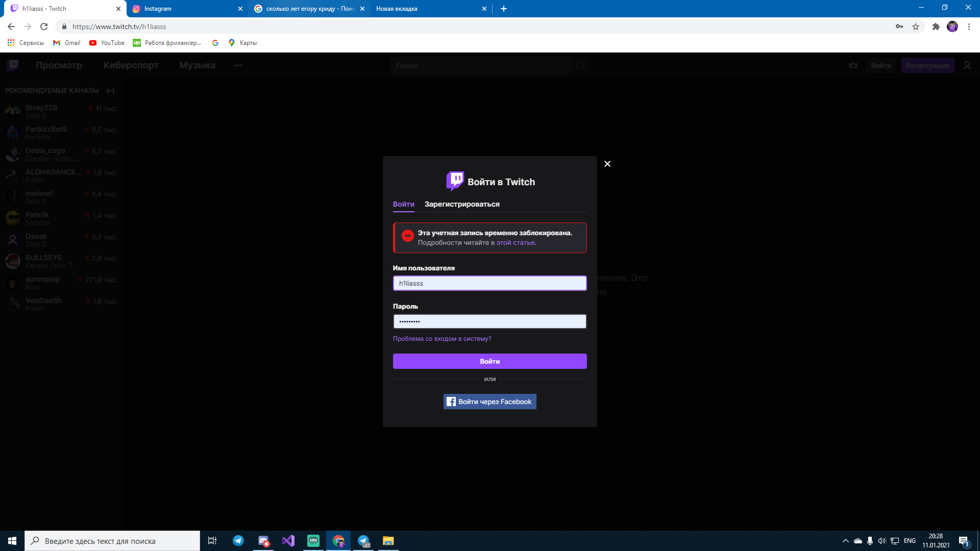Bookmark this page with star icon
980x551 pixels.
[x=916, y=27]
